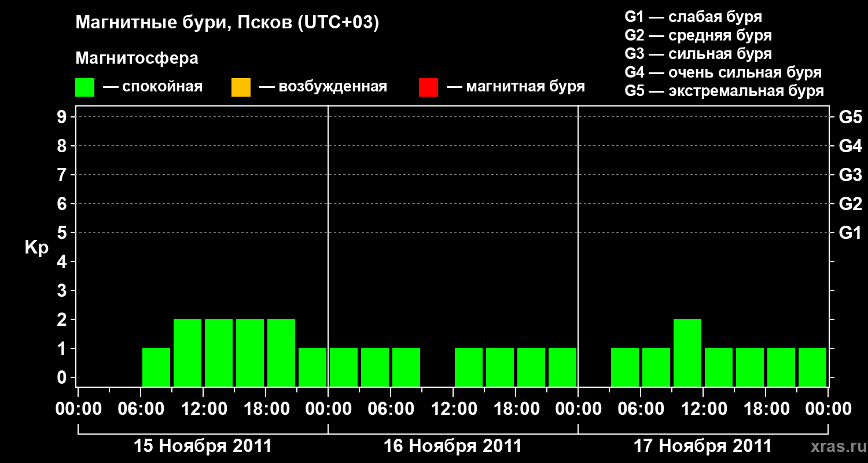
Task: Click the 18:00–21:00 bar on 15 November
Action: pyautogui.click(x=281, y=352)
